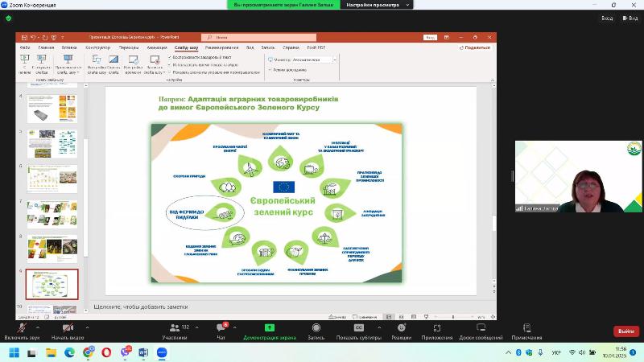Select slide 8 thumbnail
Viewport: 644px width, 362px height.
tap(52, 249)
